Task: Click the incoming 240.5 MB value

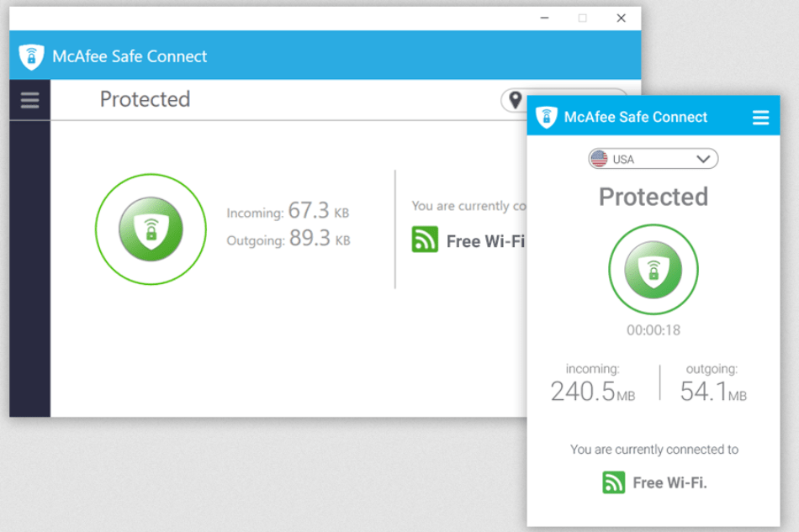Action: point(593,391)
